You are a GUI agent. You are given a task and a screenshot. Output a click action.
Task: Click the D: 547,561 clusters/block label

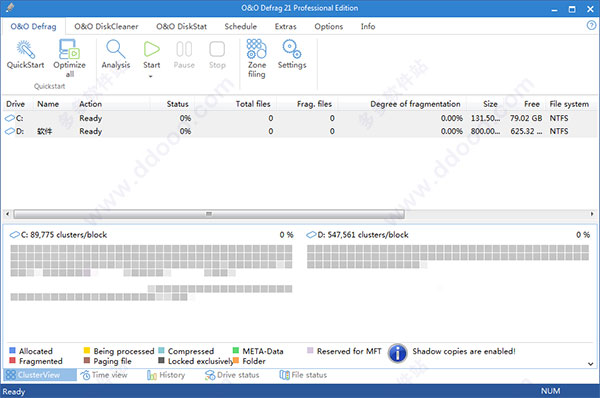[363, 235]
